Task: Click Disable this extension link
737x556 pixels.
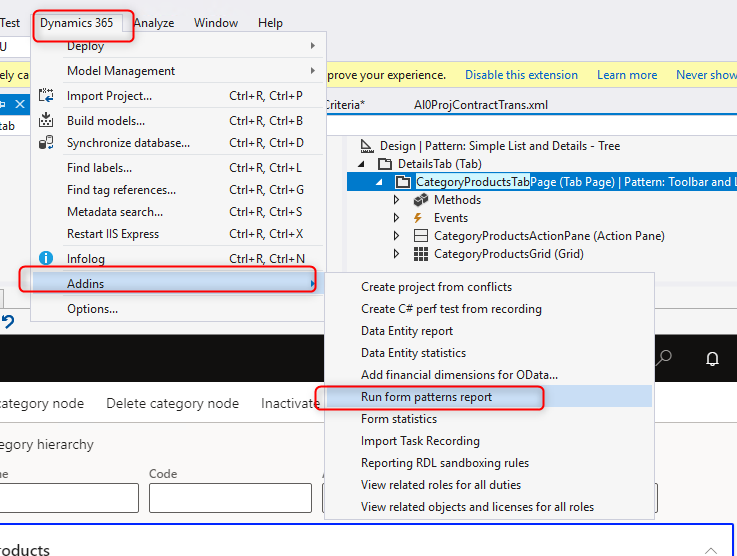Action: pyautogui.click(x=521, y=75)
